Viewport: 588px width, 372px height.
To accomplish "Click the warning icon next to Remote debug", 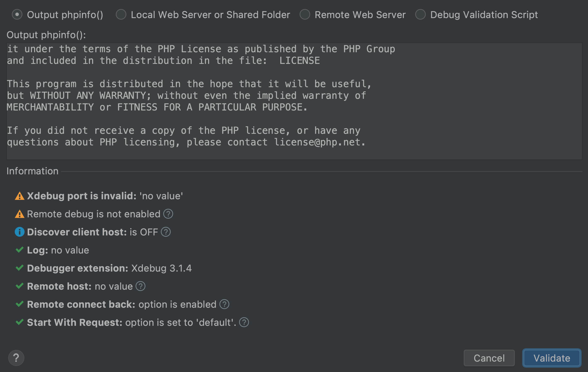I will (20, 214).
